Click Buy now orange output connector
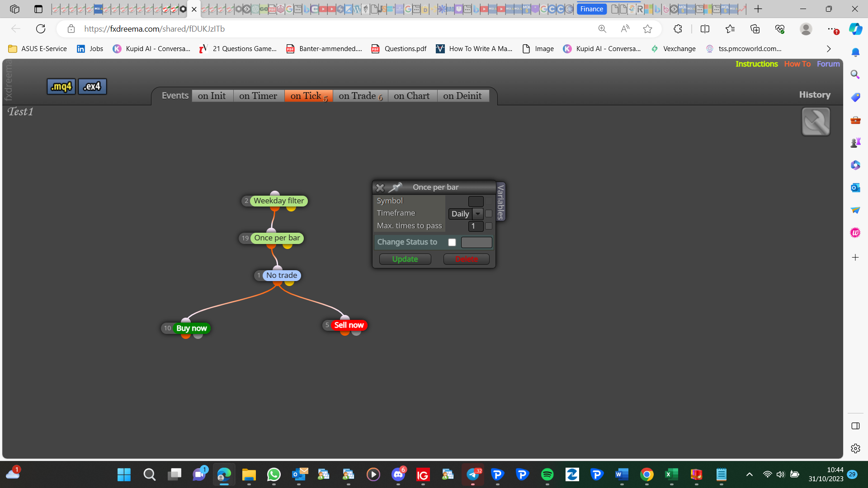The height and width of the screenshot is (488, 868). (186, 335)
